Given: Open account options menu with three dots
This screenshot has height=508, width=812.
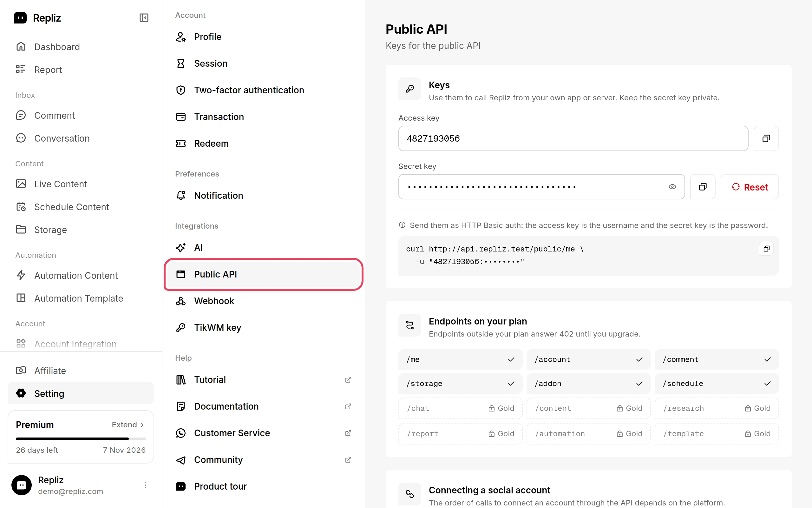Looking at the screenshot, I should [x=145, y=485].
